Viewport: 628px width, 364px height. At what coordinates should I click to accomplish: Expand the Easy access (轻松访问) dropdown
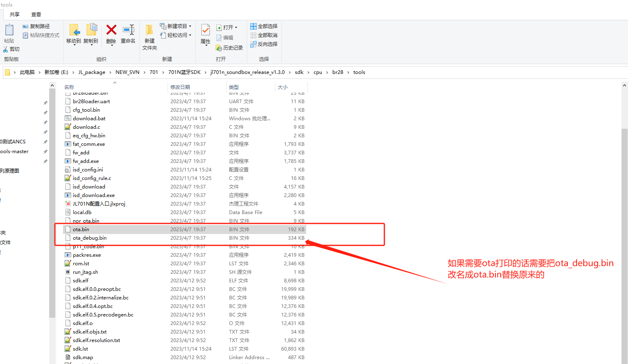pyautogui.click(x=190, y=35)
